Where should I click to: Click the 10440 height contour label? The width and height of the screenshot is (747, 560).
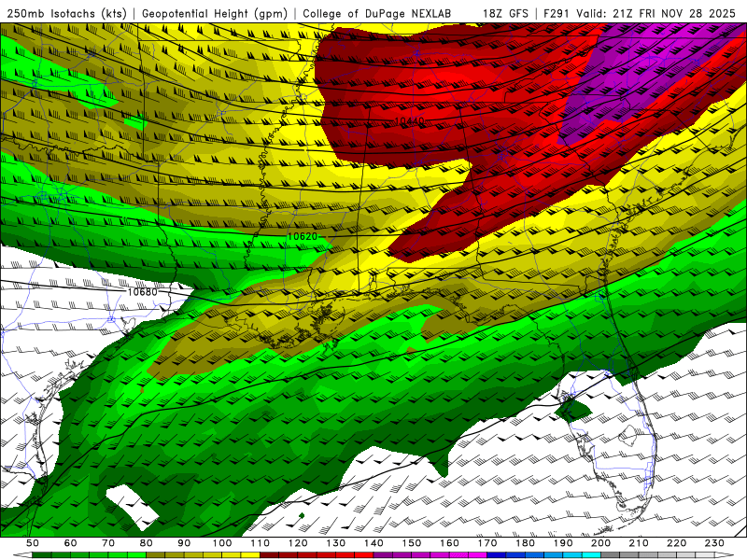click(x=409, y=121)
